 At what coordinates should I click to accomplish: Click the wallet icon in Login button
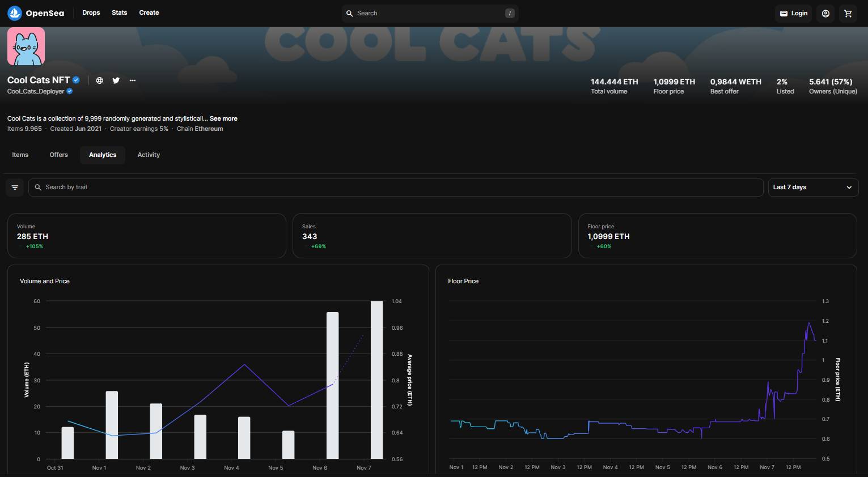(784, 13)
